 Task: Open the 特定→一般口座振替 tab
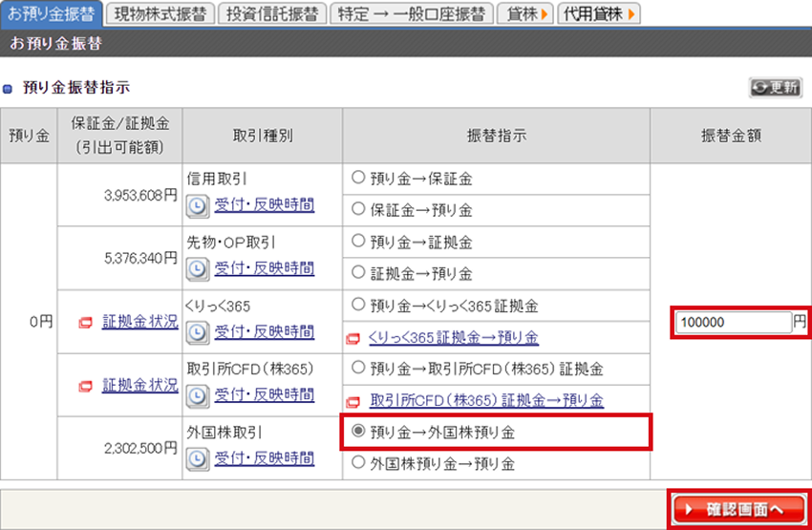click(410, 14)
